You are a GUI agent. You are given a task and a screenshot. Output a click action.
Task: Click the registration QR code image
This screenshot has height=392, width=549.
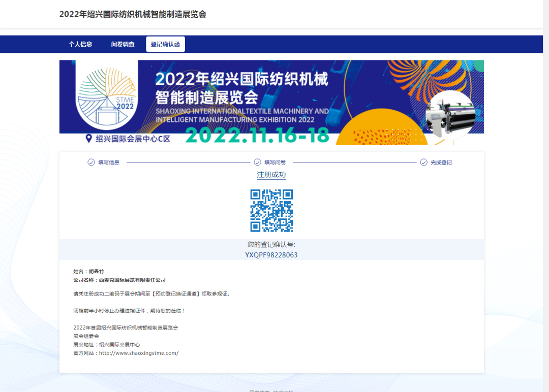271,211
